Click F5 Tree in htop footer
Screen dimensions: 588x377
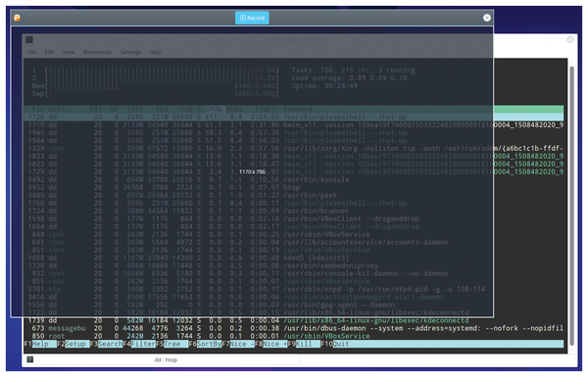(x=172, y=344)
